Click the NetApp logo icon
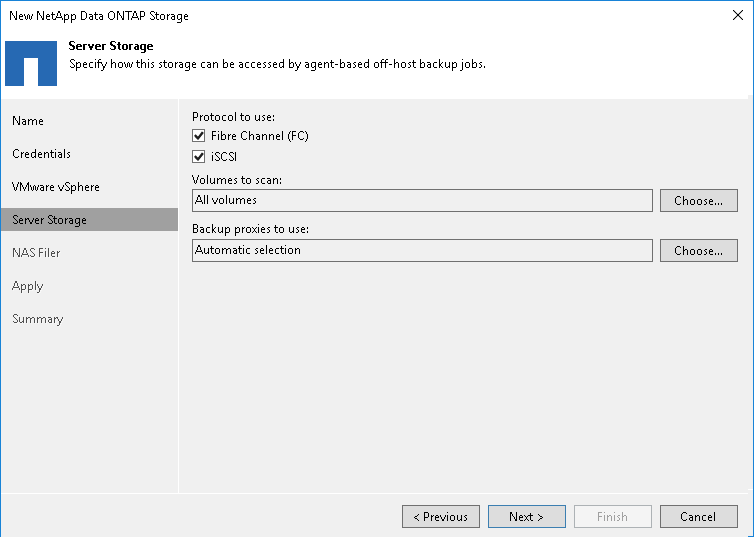Viewport: 754px width, 537px height. tap(31, 63)
